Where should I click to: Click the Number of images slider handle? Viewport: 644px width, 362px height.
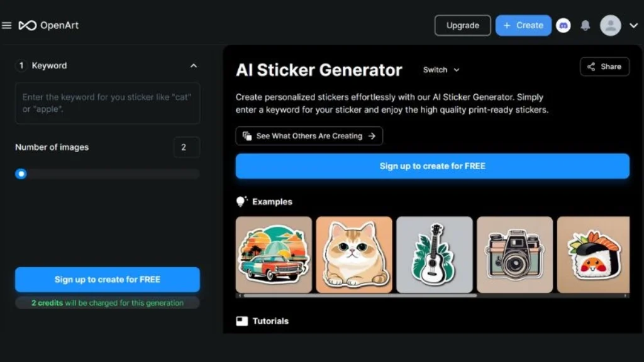21,173
